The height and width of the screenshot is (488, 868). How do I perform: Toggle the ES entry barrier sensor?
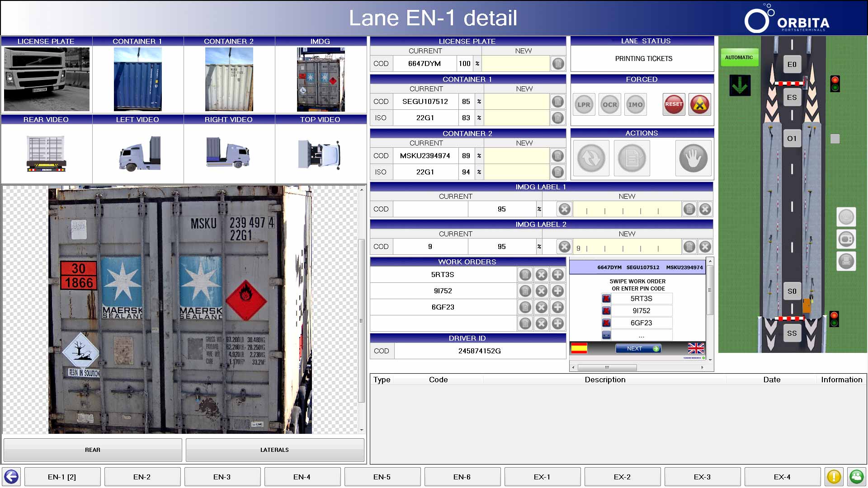pos(792,98)
